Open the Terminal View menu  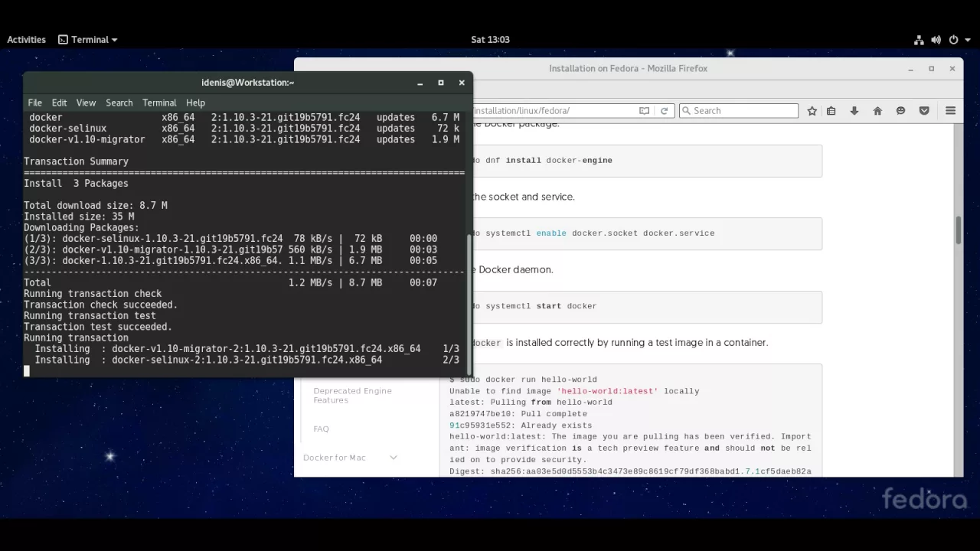[86, 103]
